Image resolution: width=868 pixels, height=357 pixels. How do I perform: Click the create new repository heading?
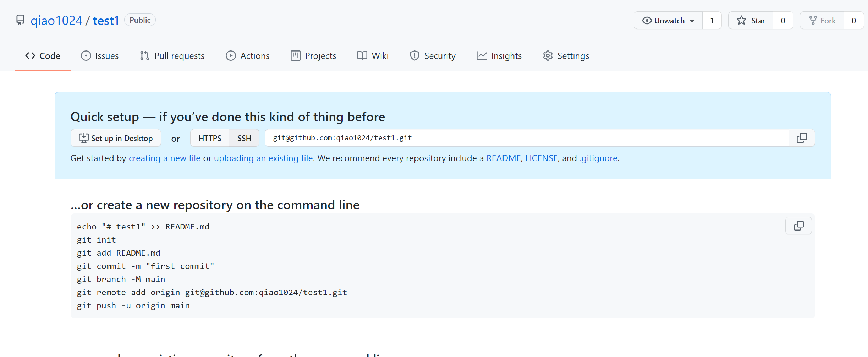click(x=215, y=205)
